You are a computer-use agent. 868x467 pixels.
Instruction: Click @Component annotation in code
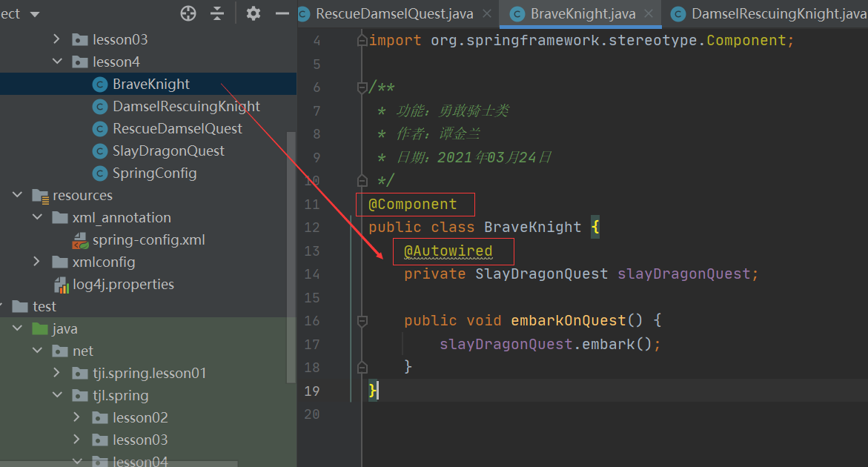pos(413,204)
